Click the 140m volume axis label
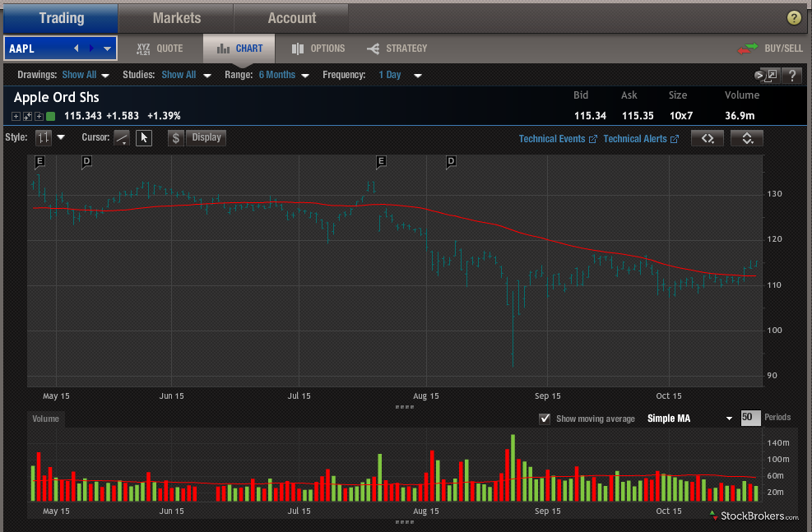The height and width of the screenshot is (532, 812). tap(778, 442)
